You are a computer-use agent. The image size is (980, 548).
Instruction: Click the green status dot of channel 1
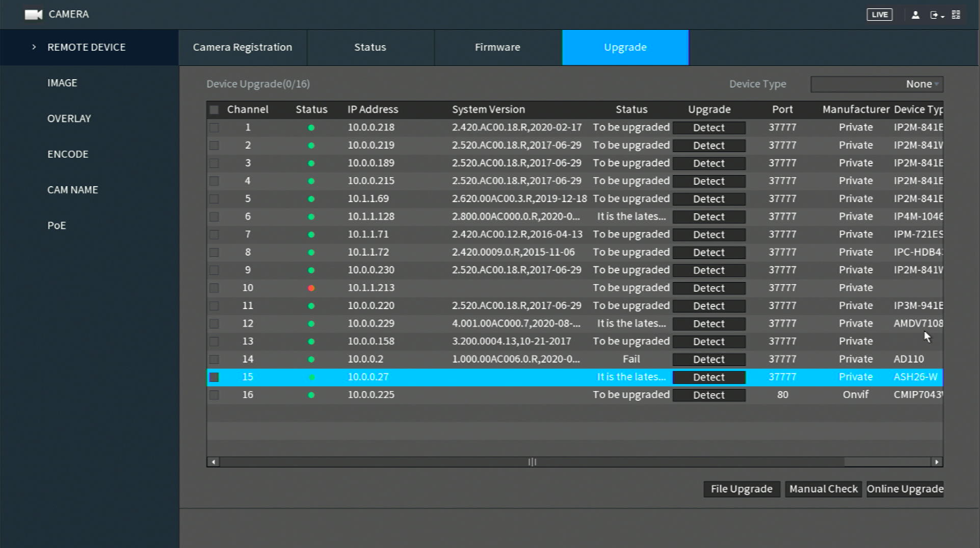pyautogui.click(x=311, y=128)
